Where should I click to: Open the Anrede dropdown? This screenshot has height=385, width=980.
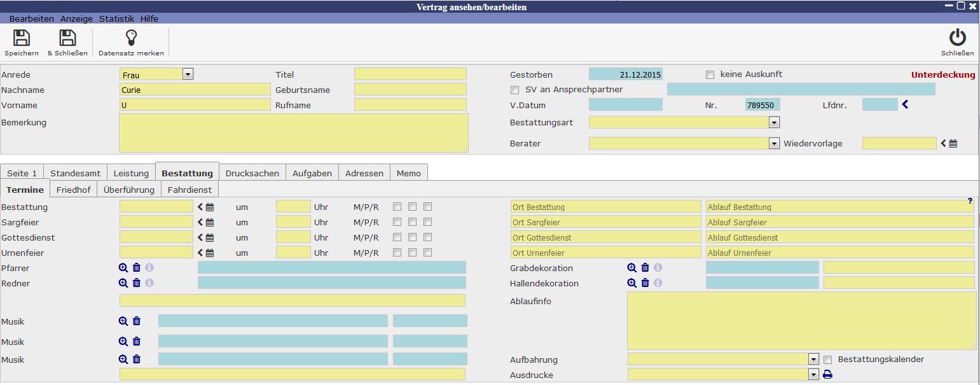click(x=188, y=74)
